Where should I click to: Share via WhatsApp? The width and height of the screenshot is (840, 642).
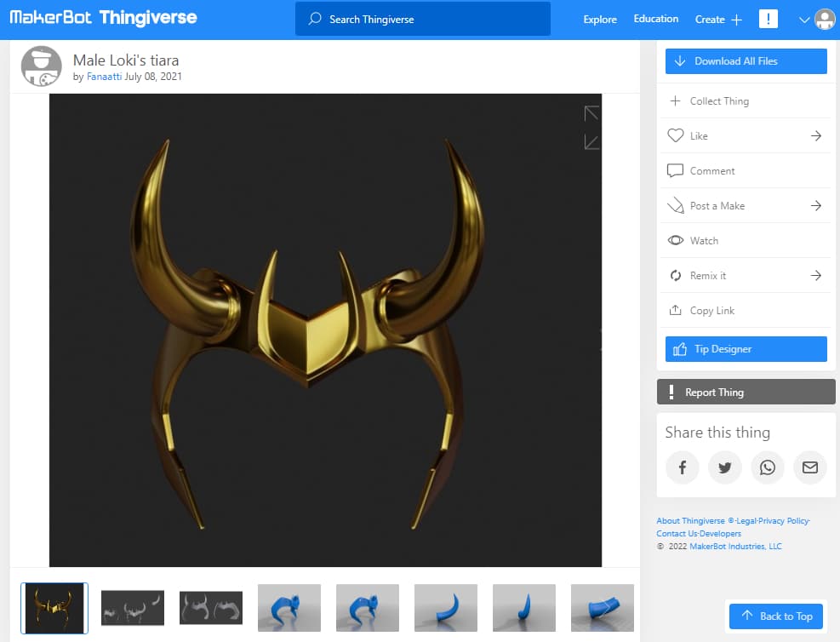pyautogui.click(x=767, y=467)
